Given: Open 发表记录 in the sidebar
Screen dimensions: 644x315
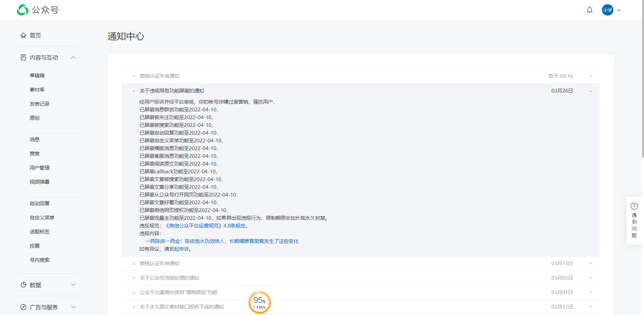Looking at the screenshot, I should pos(40,104).
